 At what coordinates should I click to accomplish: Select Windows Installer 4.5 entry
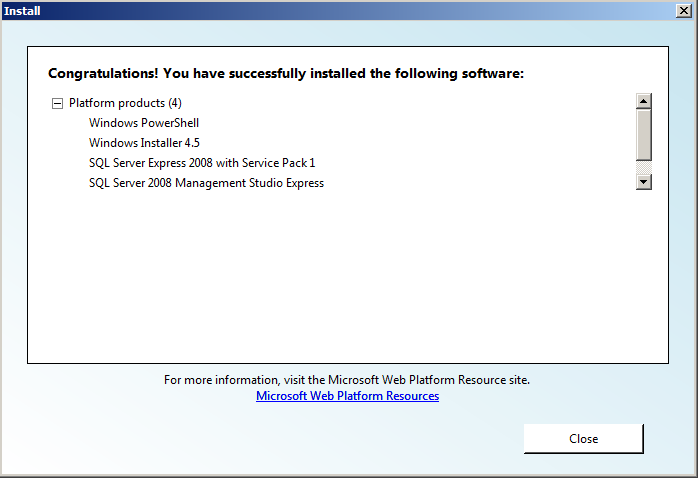pos(144,143)
